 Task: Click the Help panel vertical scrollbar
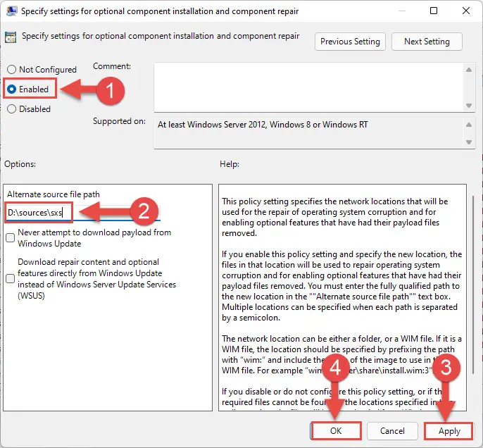pos(473,285)
